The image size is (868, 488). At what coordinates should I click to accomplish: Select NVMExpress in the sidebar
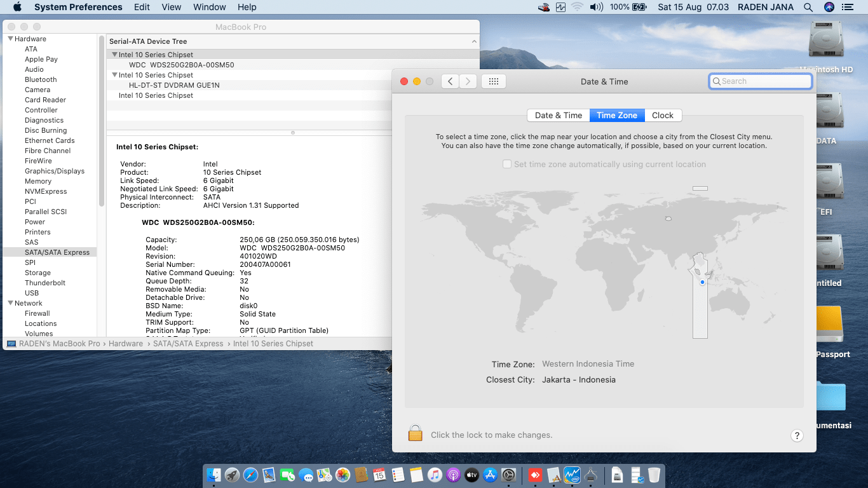pos(46,191)
